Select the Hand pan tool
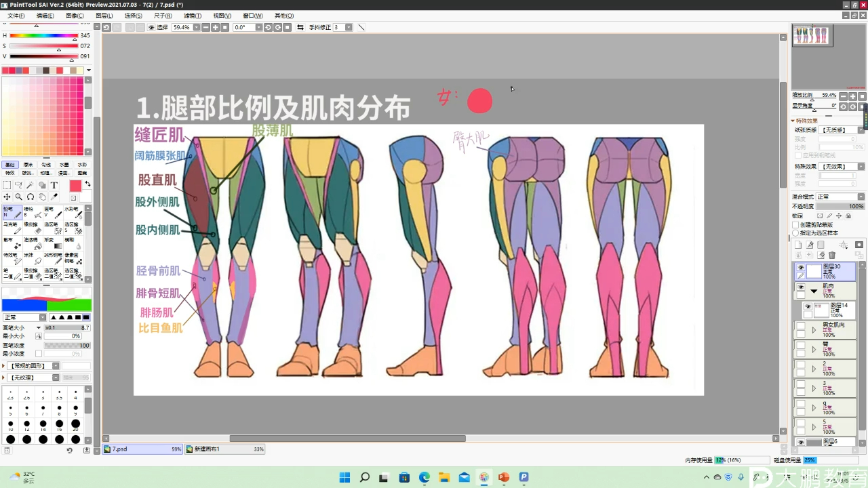The height and width of the screenshot is (488, 868). [x=42, y=197]
